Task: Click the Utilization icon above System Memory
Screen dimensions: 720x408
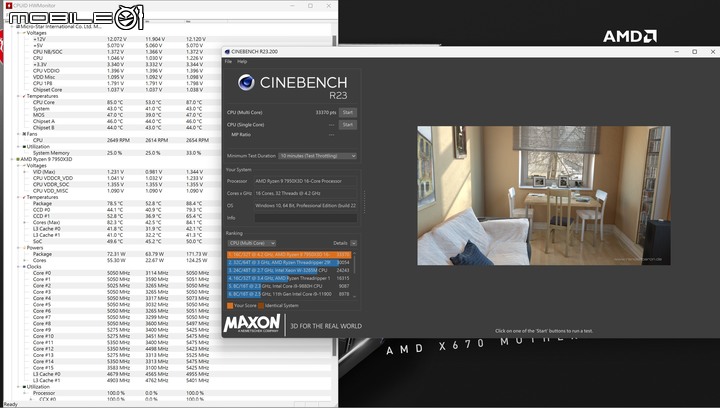Action: tap(24, 146)
